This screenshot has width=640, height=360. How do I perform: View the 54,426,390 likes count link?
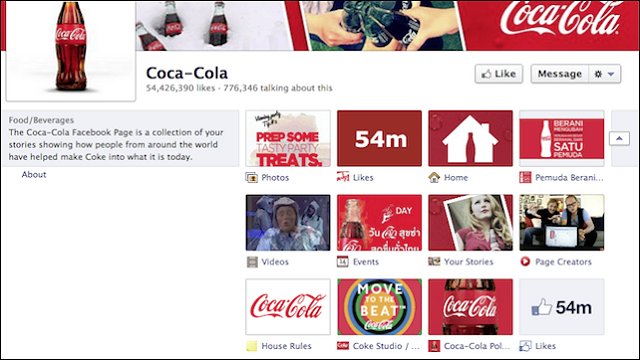point(180,88)
